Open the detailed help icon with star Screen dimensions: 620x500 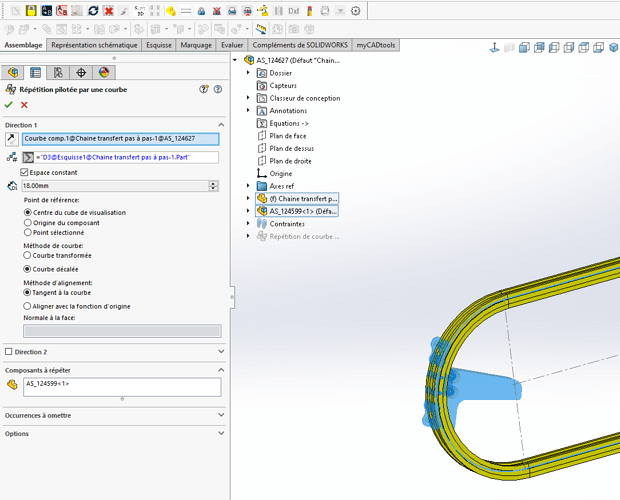coord(204,89)
